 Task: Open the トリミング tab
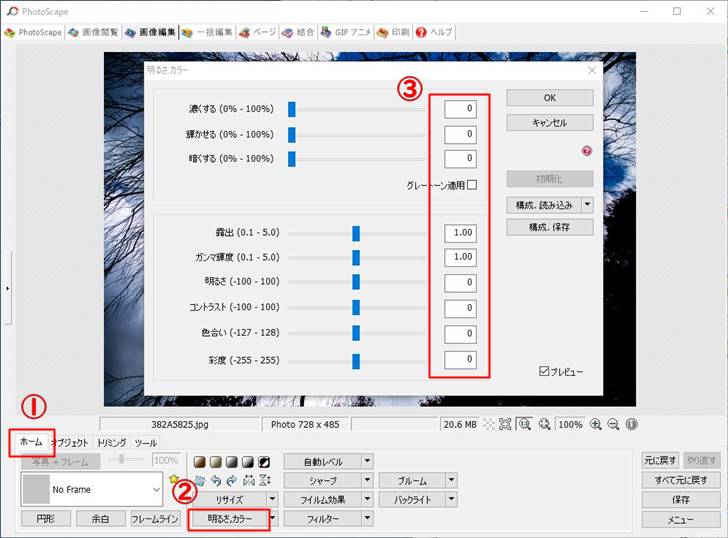point(111,442)
